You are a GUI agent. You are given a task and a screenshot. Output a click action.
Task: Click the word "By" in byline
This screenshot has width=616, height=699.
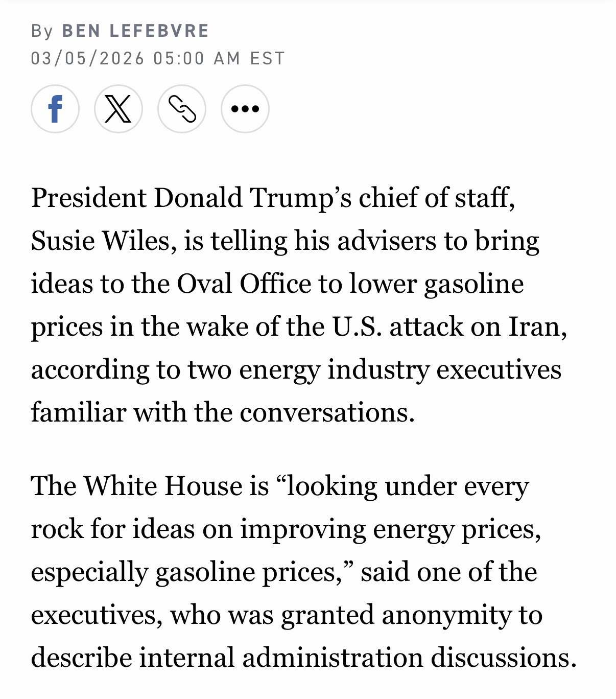pos(42,31)
